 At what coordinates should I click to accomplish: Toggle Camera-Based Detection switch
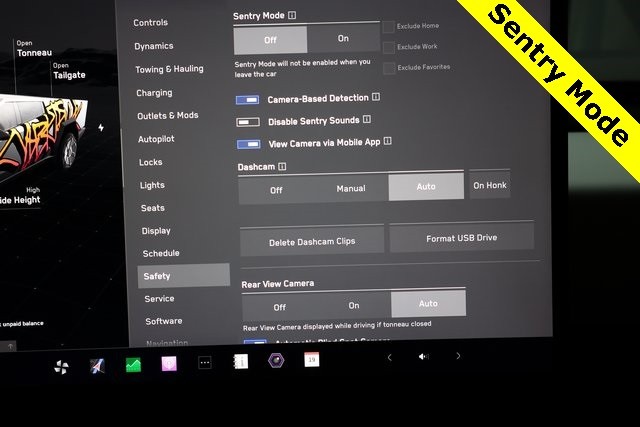click(x=247, y=100)
